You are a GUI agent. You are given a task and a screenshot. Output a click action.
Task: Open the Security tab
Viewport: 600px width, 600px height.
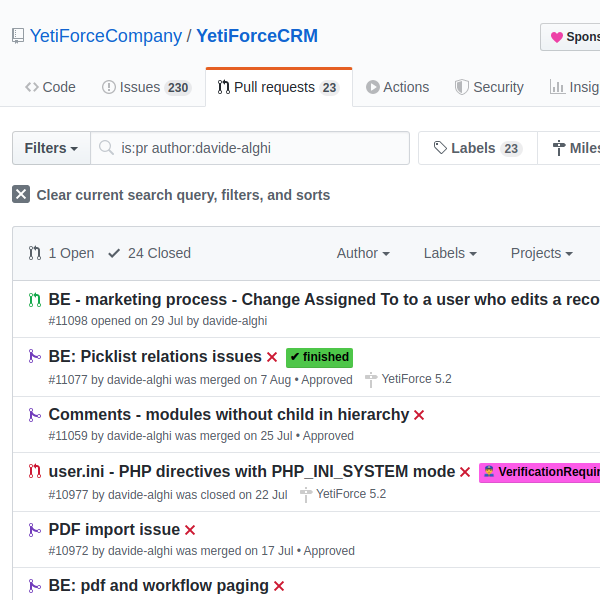[x=489, y=87]
